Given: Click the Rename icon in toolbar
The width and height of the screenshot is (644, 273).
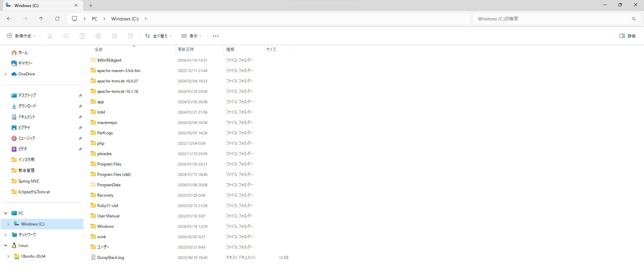Looking at the screenshot, I should coord(98,36).
